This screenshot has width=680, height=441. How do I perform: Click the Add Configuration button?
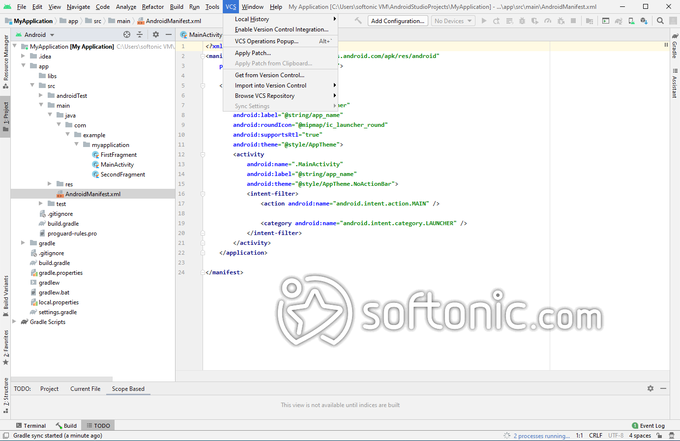tap(398, 21)
